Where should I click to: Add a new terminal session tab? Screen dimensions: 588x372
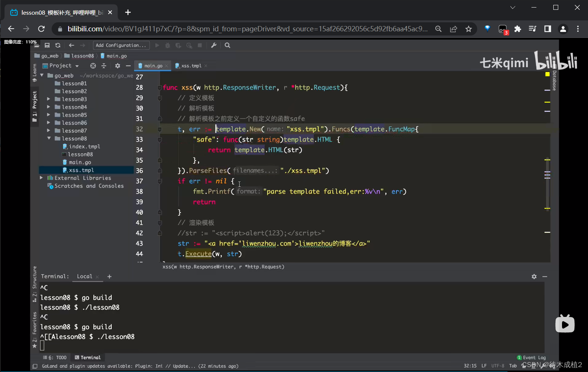click(x=109, y=277)
